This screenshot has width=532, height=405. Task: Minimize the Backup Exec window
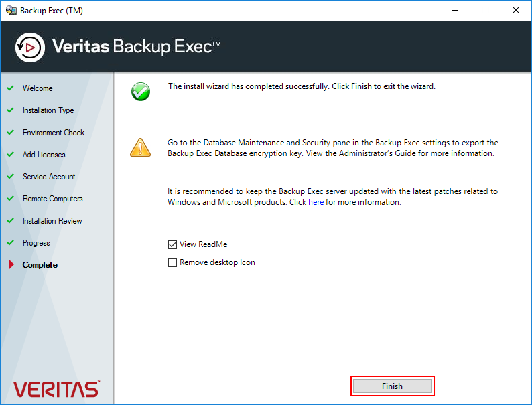tap(455, 11)
